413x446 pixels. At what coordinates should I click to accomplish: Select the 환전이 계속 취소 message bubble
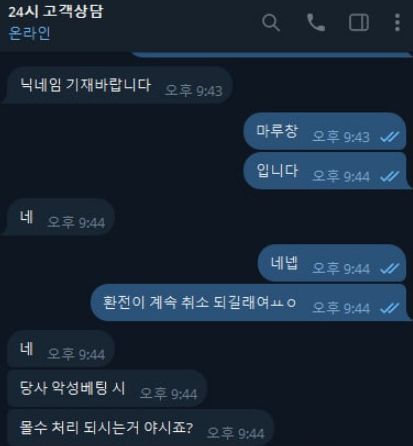click(251, 303)
